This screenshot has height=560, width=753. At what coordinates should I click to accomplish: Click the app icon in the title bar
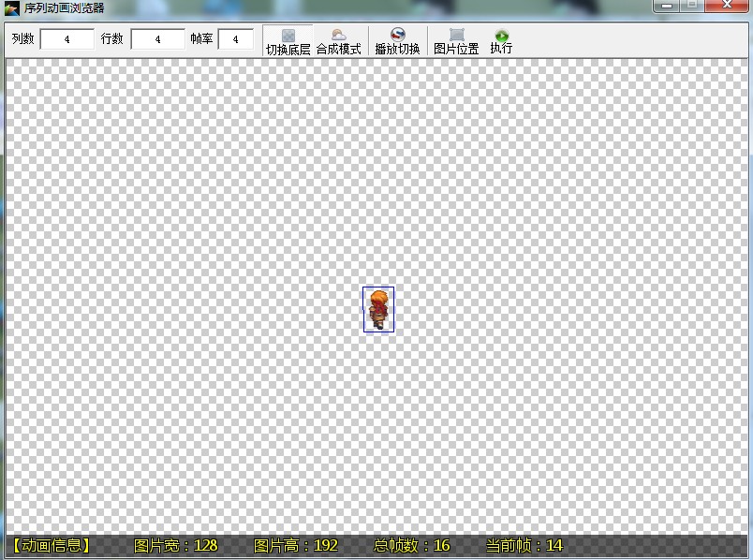point(11,7)
